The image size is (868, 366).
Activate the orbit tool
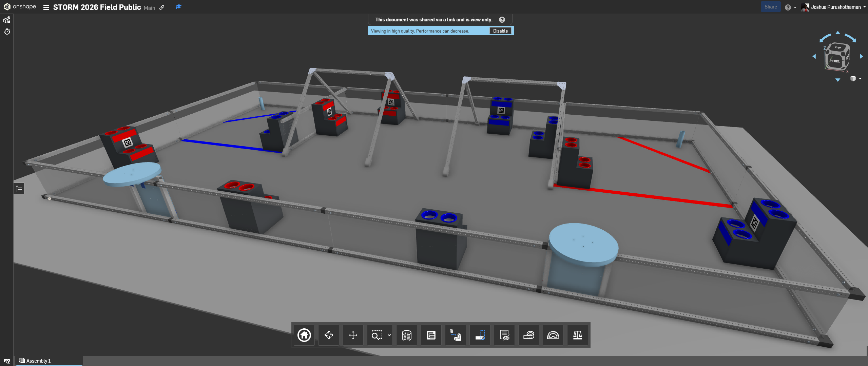328,335
